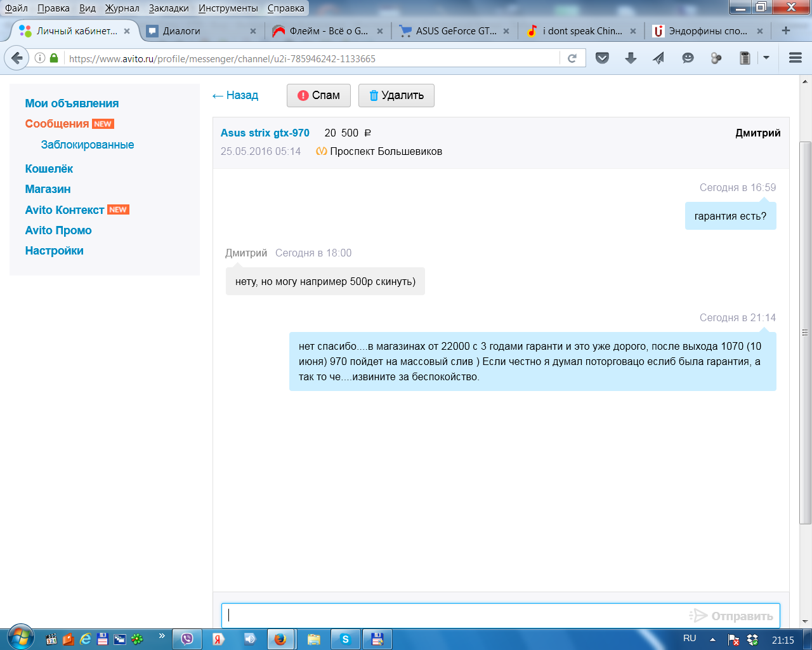Screen dimensions: 812x650
Task: Open the Закладки menu
Action: (169, 8)
